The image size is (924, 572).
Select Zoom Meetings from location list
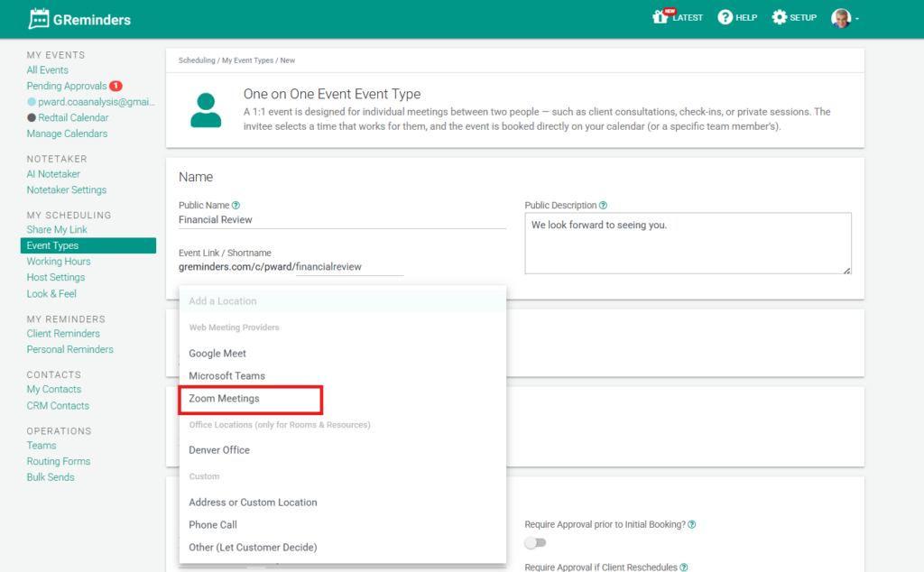(224, 398)
